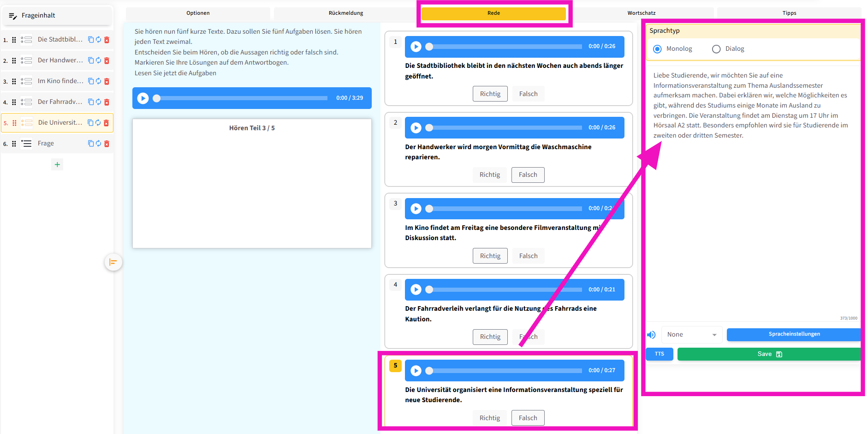The width and height of the screenshot is (868, 434).
Task: Delete the 'Die Stadtbibl…' question
Action: [107, 40]
